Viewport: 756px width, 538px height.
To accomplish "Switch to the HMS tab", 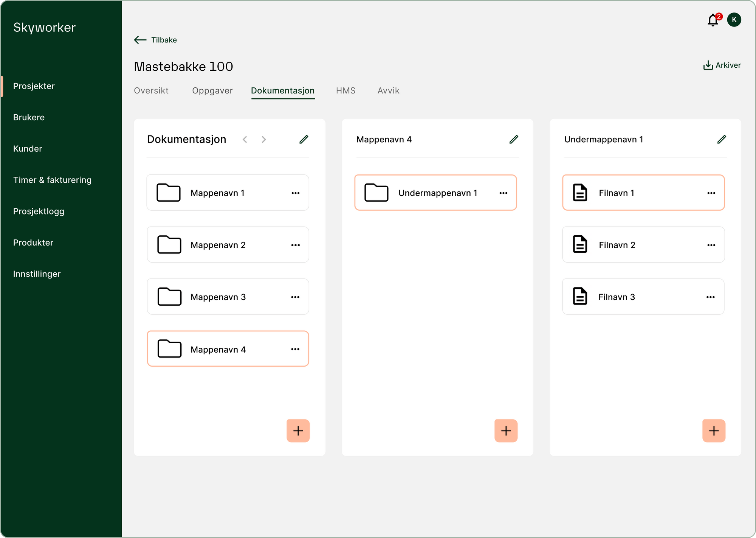I will (x=345, y=91).
